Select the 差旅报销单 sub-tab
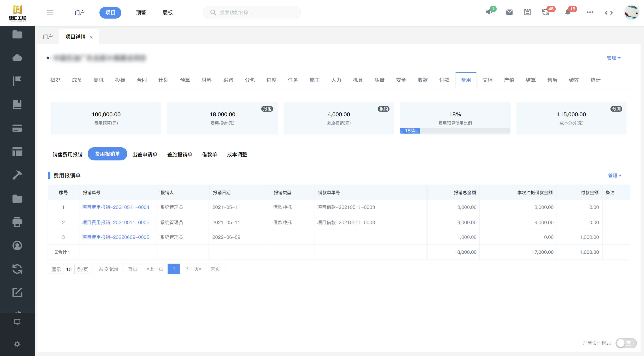The height and width of the screenshot is (356, 644). coord(180,155)
